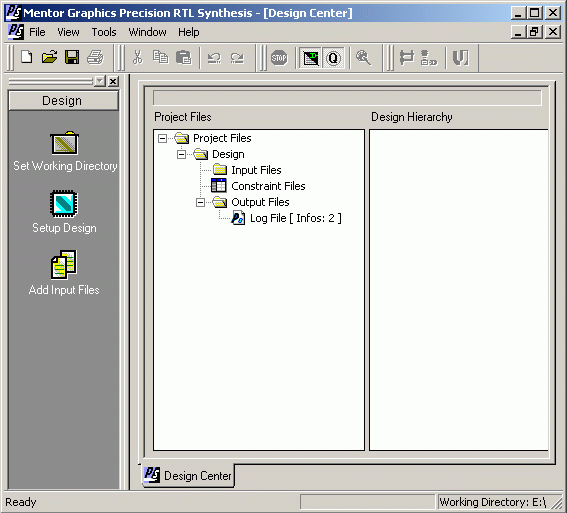Click the Set Working Directory icon
This screenshot has width=567, height=513.
coord(64,143)
